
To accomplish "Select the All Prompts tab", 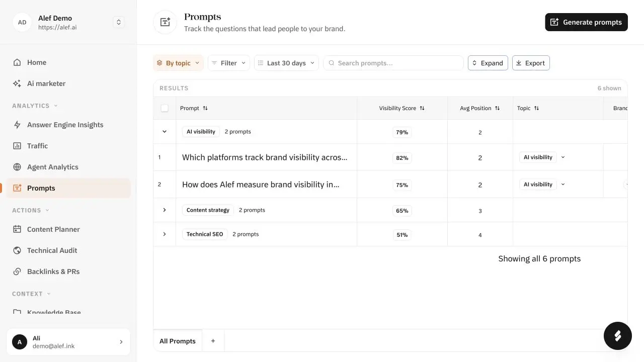I will (x=178, y=341).
